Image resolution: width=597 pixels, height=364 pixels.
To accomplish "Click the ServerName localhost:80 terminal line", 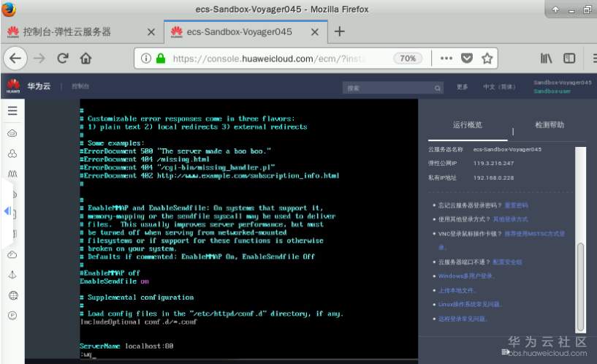I will [x=126, y=346].
